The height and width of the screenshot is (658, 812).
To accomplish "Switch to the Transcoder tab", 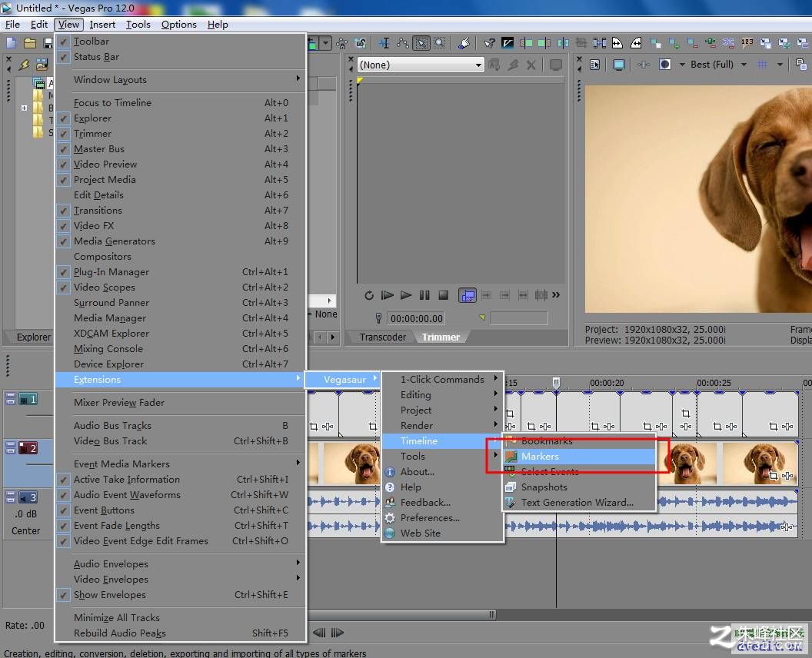I will (383, 337).
